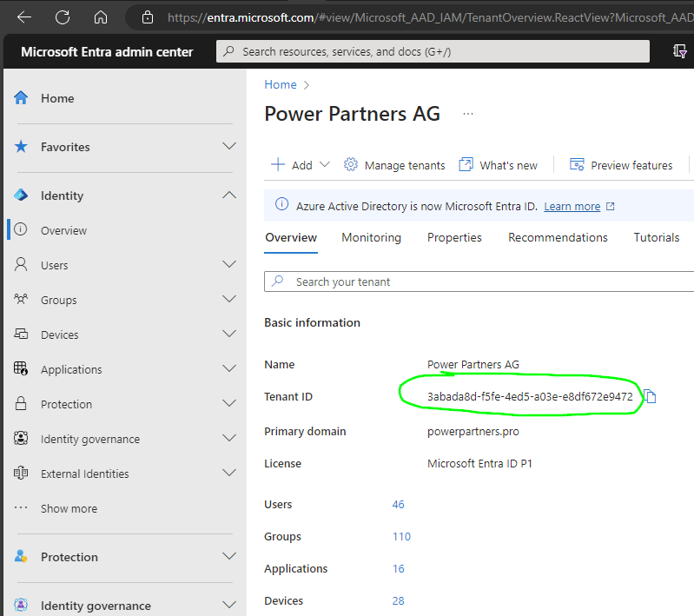Click the Search your tenant field
694x616 pixels.
click(x=479, y=282)
